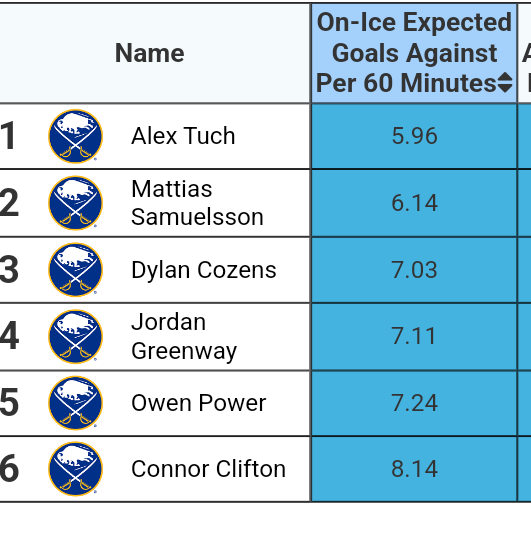
Task: Click Sabres logo beside Alex Tuch
Action: coord(75,136)
